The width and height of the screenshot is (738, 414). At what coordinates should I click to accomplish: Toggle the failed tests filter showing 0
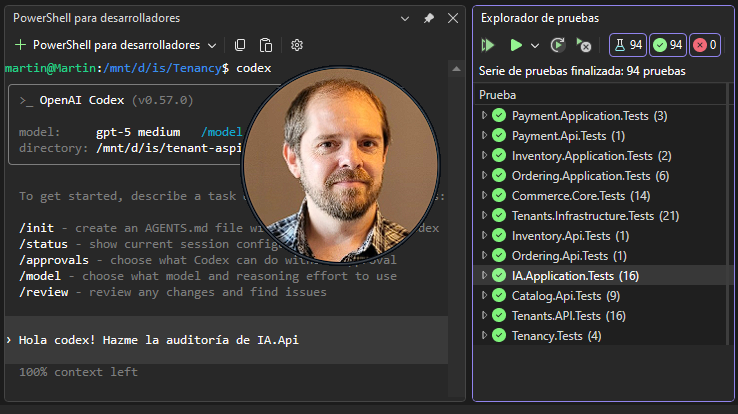coord(705,45)
